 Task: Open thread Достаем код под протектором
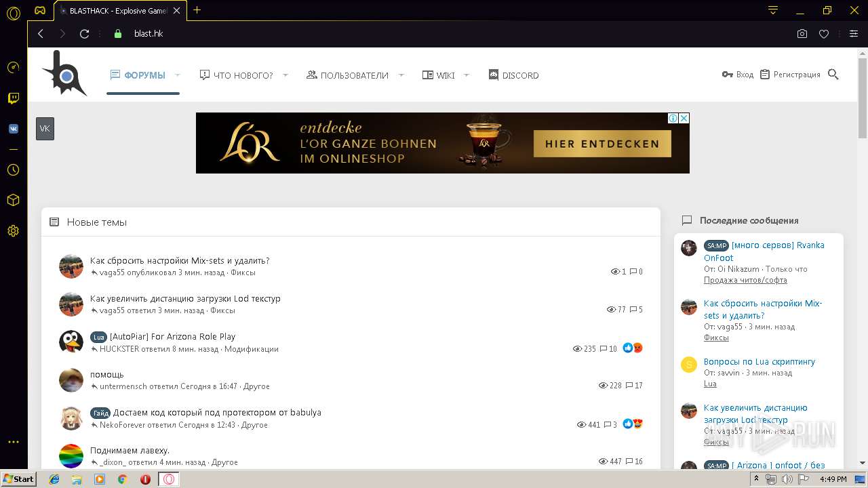point(217,412)
